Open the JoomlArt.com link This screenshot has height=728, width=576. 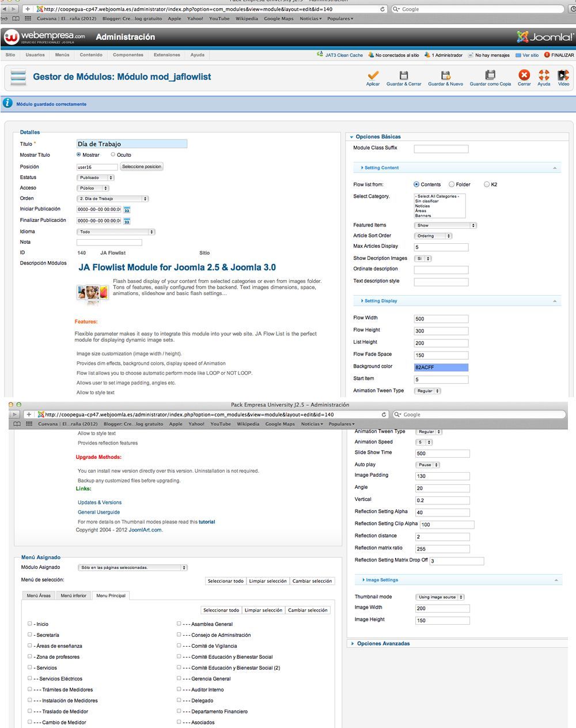145,530
